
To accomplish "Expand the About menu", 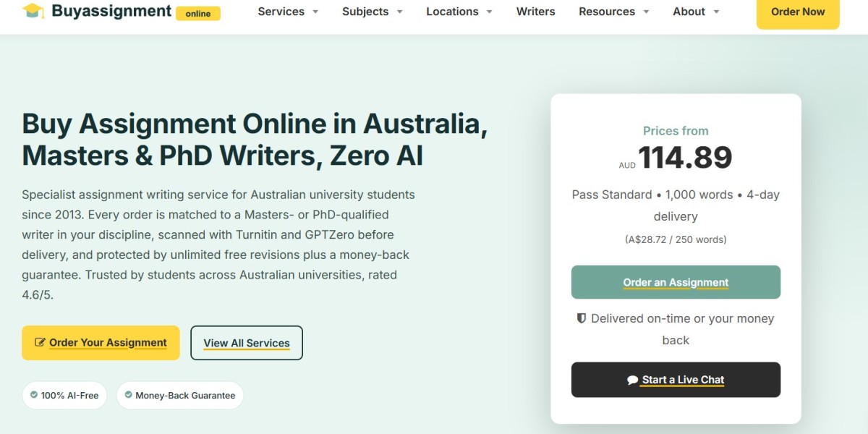I will [696, 12].
